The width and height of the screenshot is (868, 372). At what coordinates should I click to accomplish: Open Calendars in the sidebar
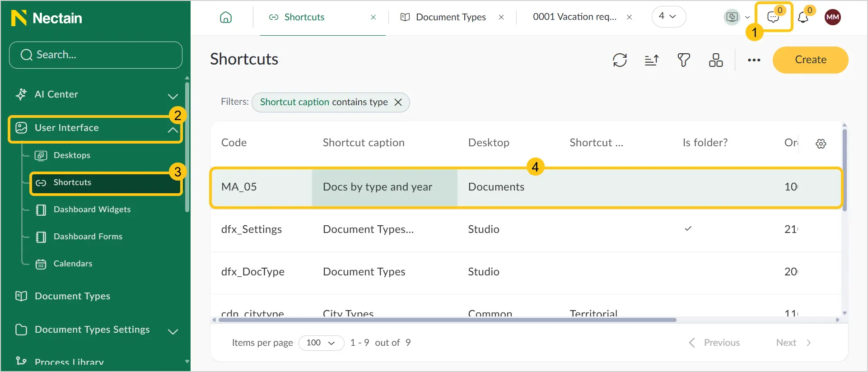pyautogui.click(x=73, y=264)
